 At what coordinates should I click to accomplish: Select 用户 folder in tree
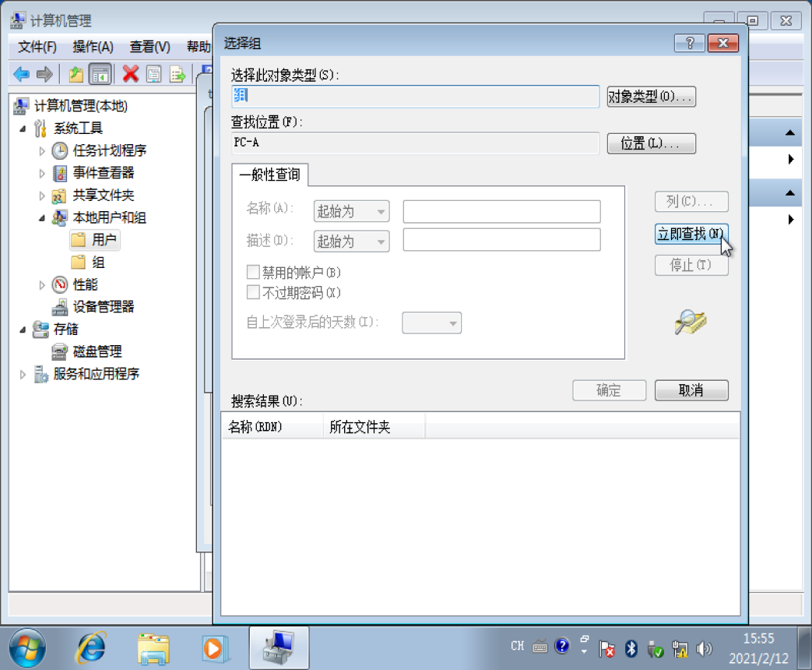pos(94,239)
